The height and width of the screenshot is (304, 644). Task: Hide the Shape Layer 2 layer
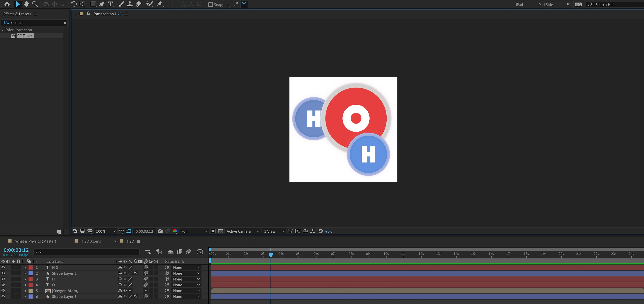(3, 273)
